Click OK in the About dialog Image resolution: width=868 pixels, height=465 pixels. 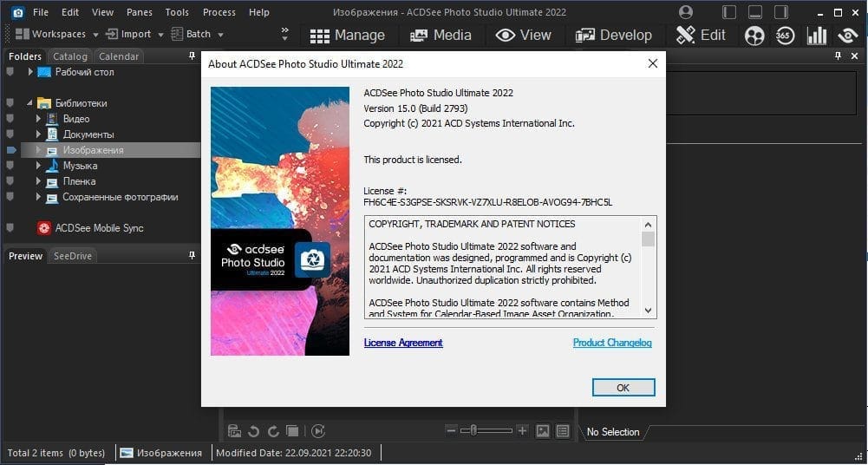(623, 388)
